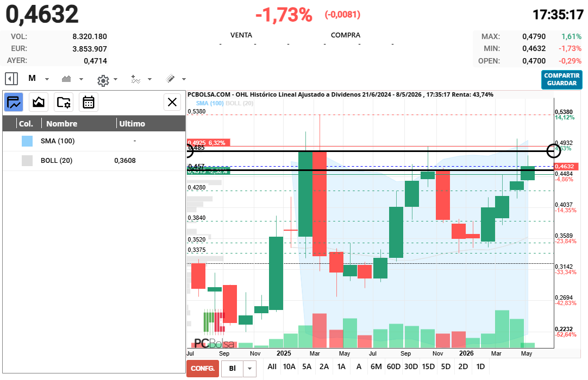Click the red 0,4925 6,32% price tag

click(x=209, y=143)
